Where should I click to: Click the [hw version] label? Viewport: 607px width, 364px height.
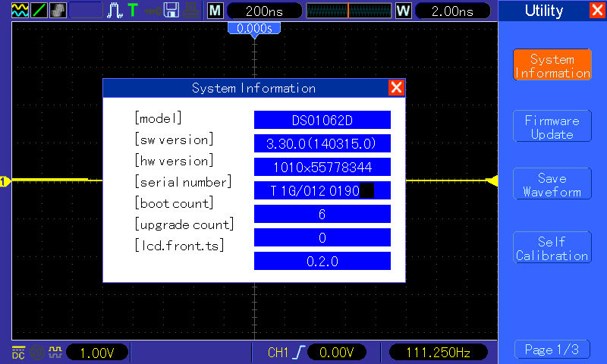174,161
